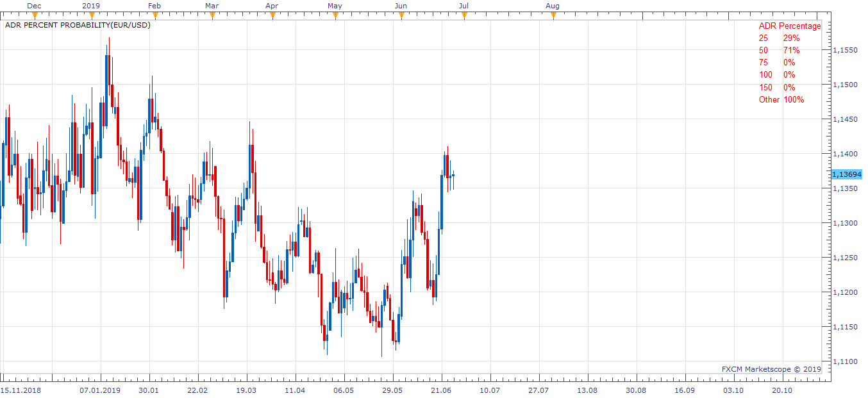Viewport: 868px width, 398px height.
Task: Click the Aug month marker triangle
Action: [x=553, y=16]
